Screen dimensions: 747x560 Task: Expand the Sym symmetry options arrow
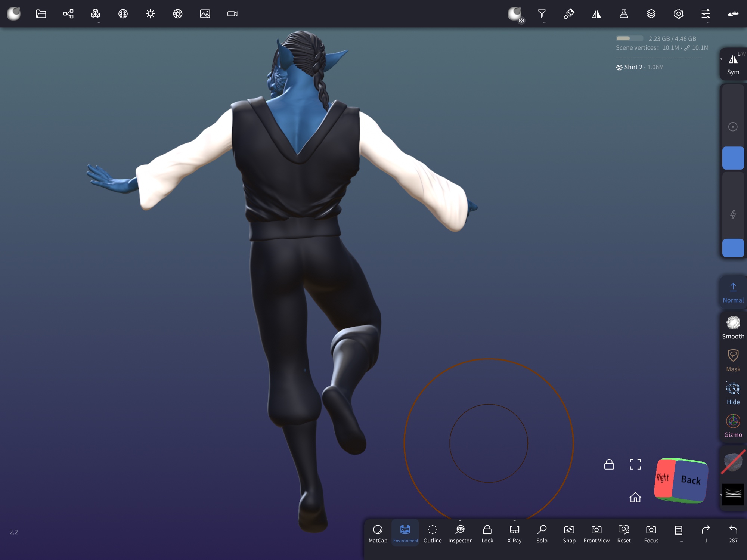[721, 59]
